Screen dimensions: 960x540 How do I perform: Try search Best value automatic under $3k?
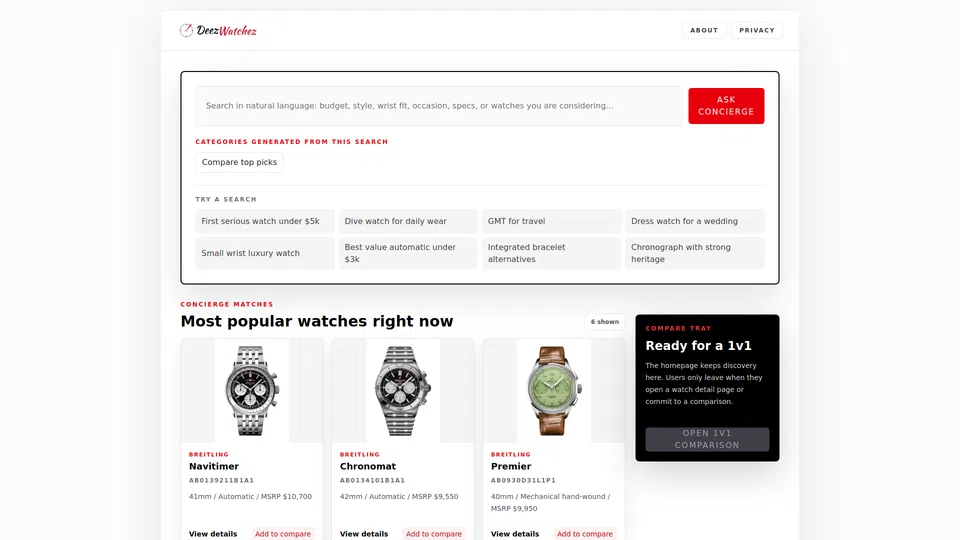click(x=408, y=253)
